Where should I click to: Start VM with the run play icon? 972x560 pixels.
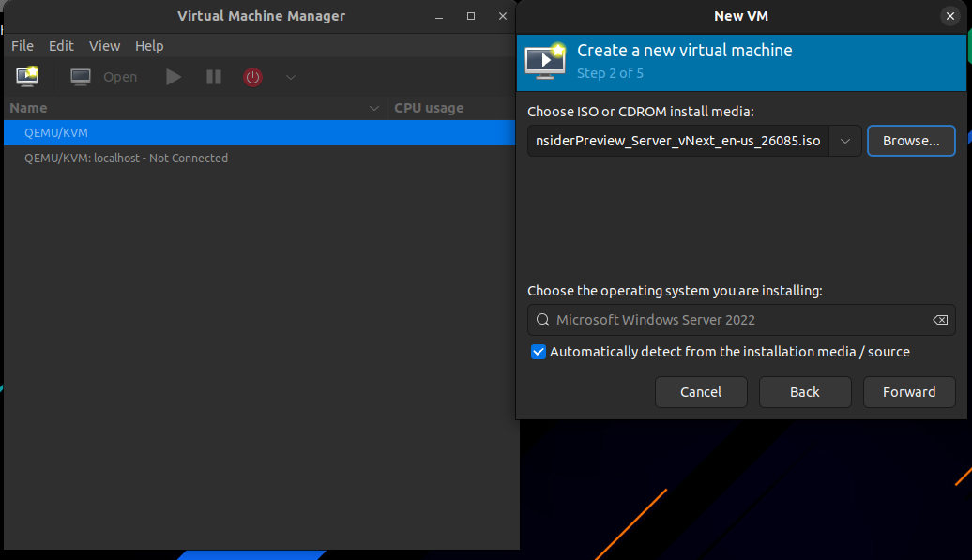174,77
